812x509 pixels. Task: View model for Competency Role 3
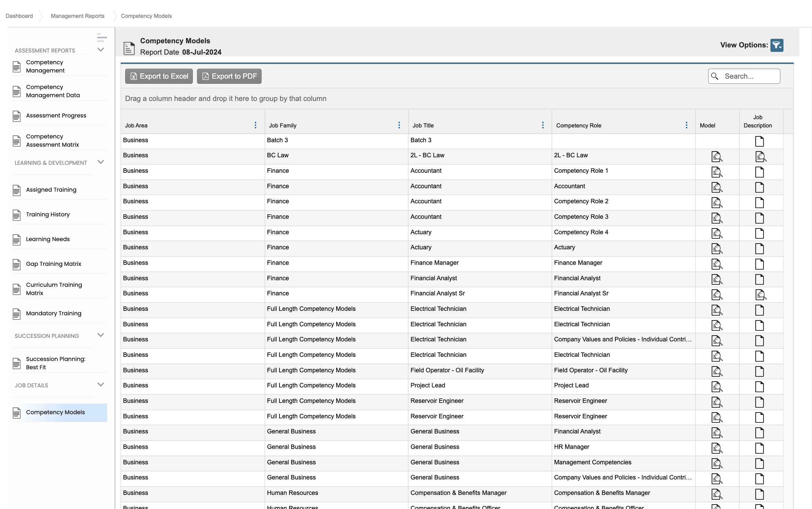point(717,218)
